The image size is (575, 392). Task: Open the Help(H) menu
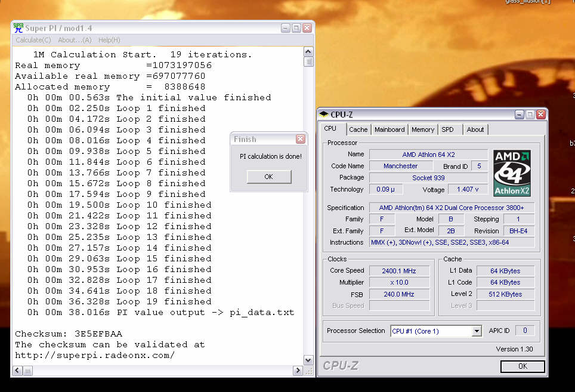109,40
